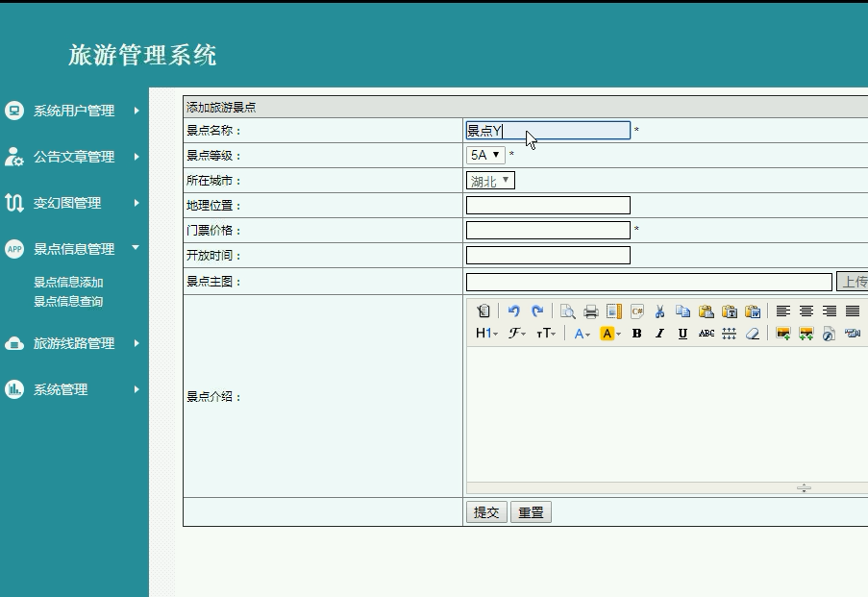Click the redo arrow in the editor
The image size is (868, 597).
tap(537, 311)
